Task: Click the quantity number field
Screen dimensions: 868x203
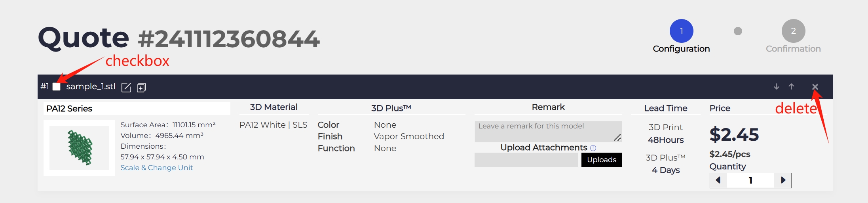Action: pyautogui.click(x=750, y=180)
